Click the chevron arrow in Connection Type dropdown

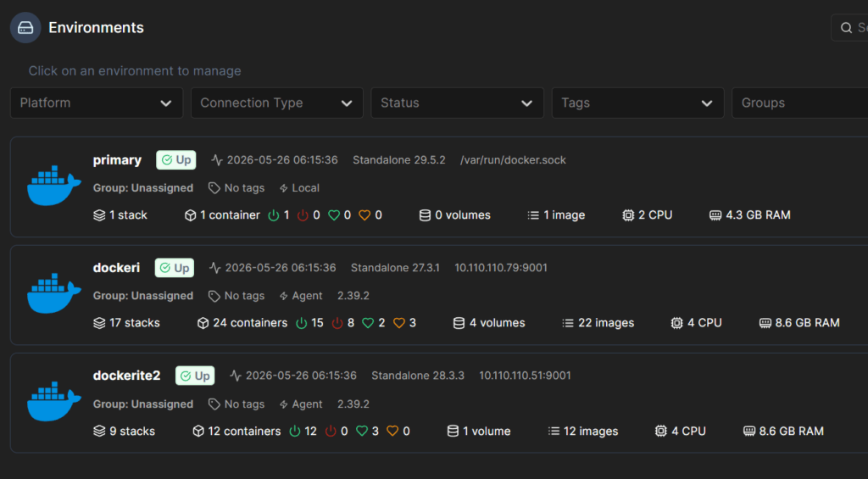click(347, 103)
